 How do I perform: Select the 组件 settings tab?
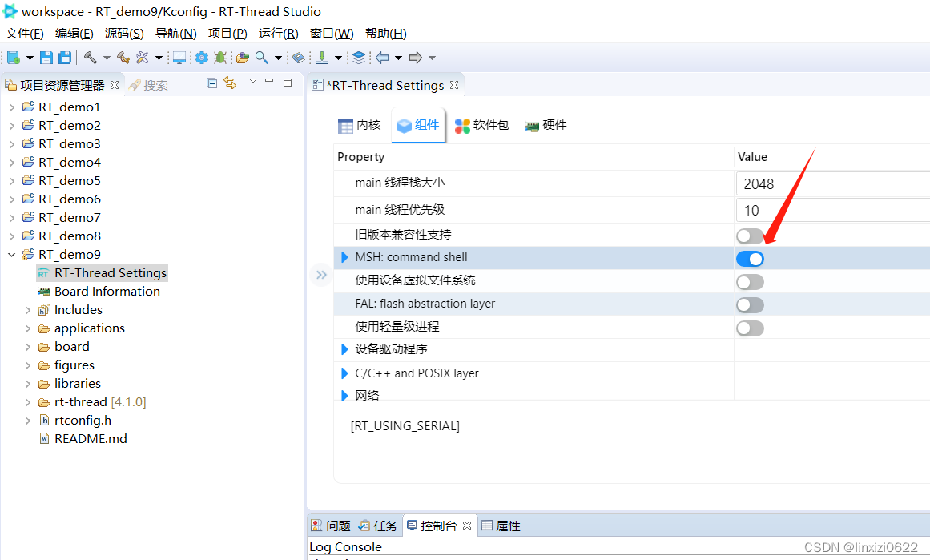pyautogui.click(x=418, y=125)
